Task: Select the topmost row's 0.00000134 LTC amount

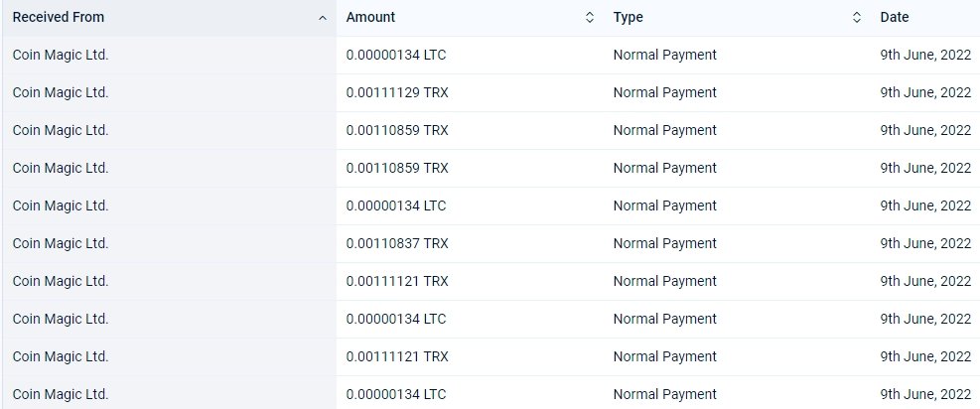Action: click(x=396, y=55)
